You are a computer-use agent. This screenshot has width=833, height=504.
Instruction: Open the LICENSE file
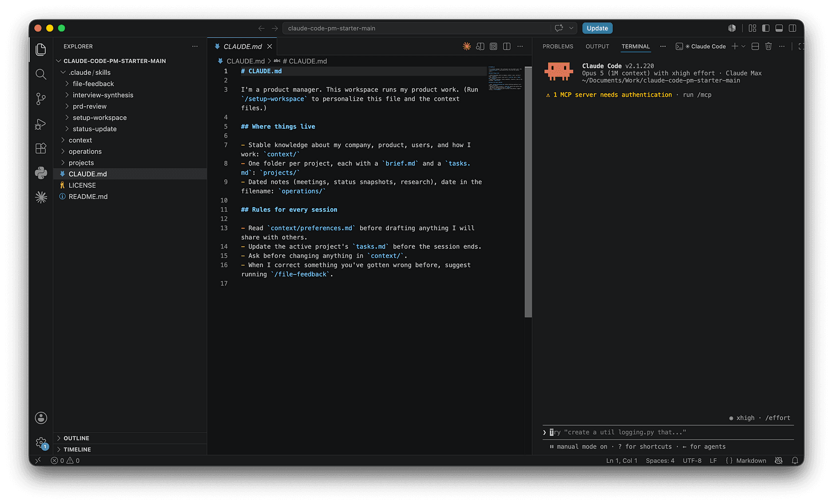click(130, 185)
